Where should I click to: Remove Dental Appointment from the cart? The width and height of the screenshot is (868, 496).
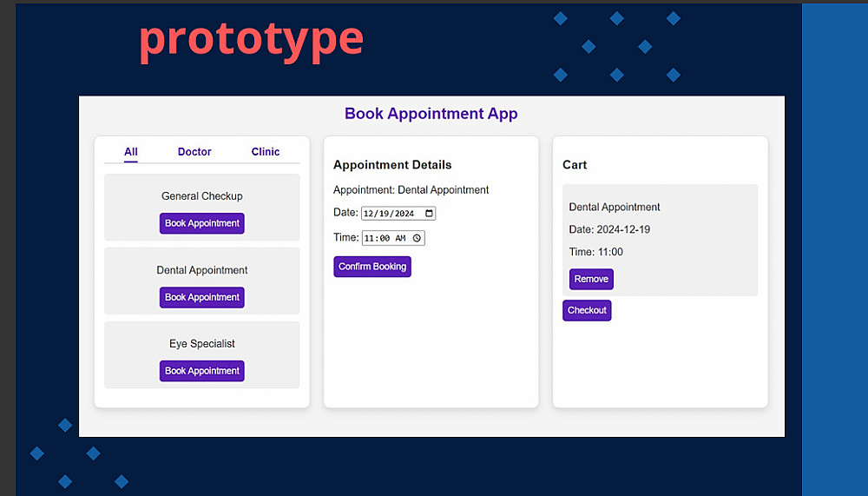[x=591, y=280]
